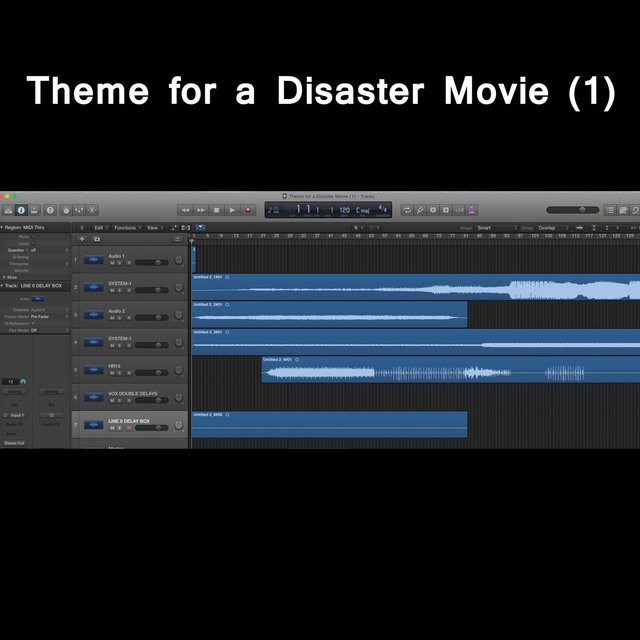Toggle the Show Automation button

coord(174,228)
